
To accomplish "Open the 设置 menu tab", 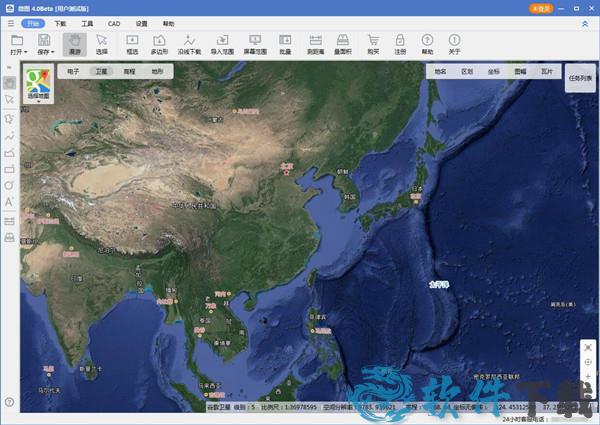I will click(x=141, y=24).
